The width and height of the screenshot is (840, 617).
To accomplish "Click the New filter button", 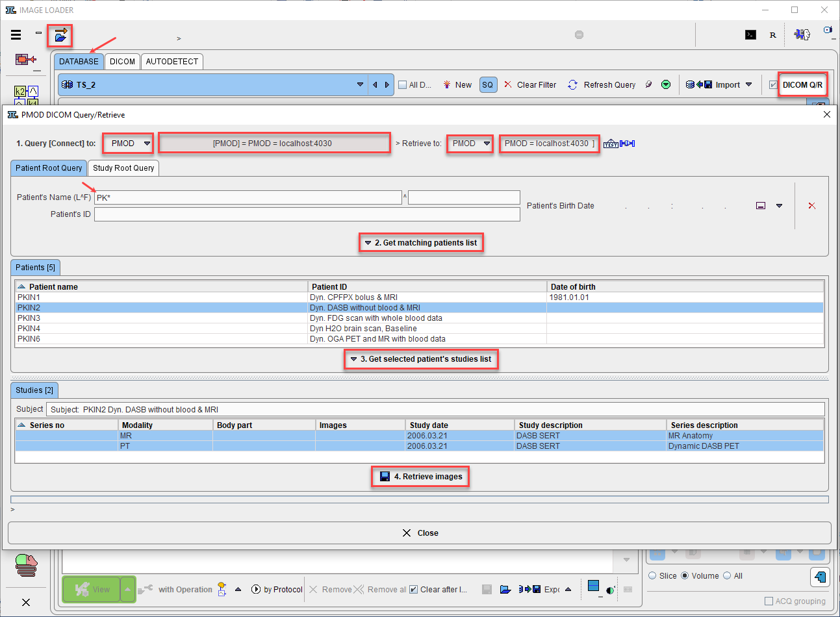I will pos(457,85).
